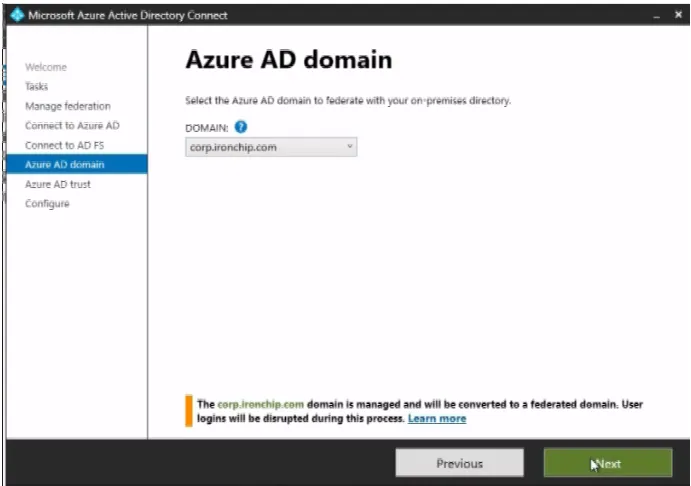Go to Manage federation step
Viewport: 691px width, 486px height.
pyautogui.click(x=68, y=106)
